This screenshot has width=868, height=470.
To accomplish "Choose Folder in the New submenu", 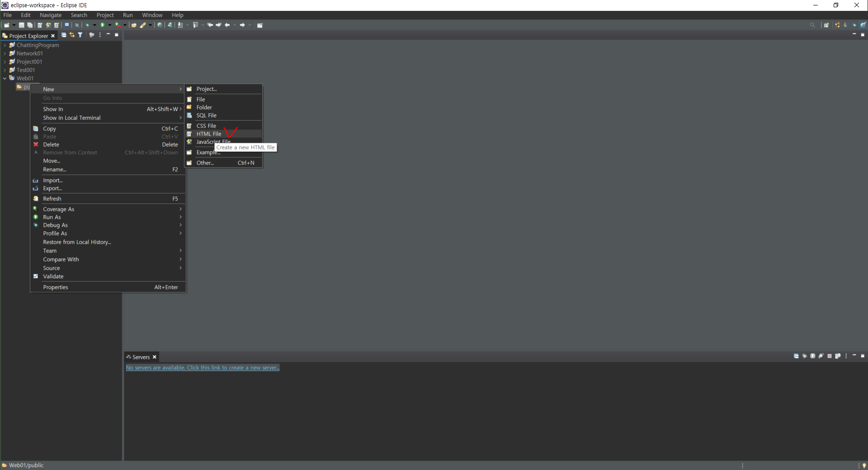I will tap(223, 107).
